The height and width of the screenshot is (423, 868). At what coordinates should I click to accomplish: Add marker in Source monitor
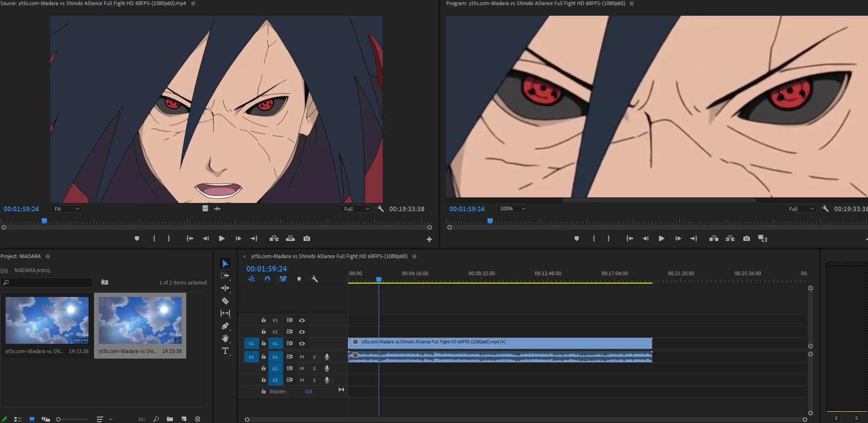[x=137, y=239]
